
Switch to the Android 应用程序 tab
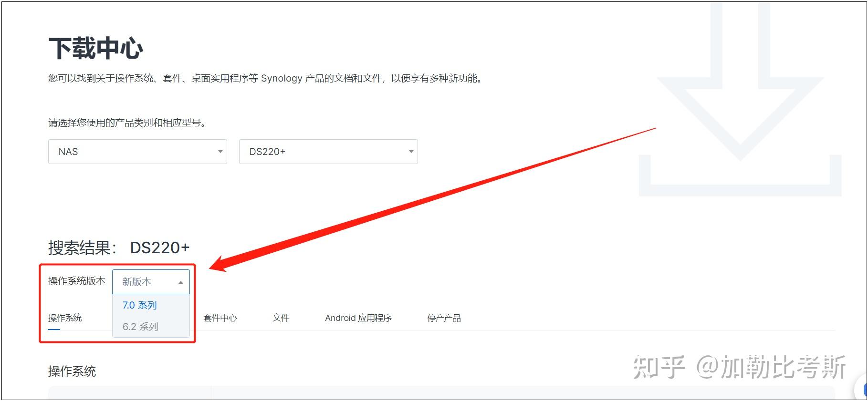click(x=358, y=318)
